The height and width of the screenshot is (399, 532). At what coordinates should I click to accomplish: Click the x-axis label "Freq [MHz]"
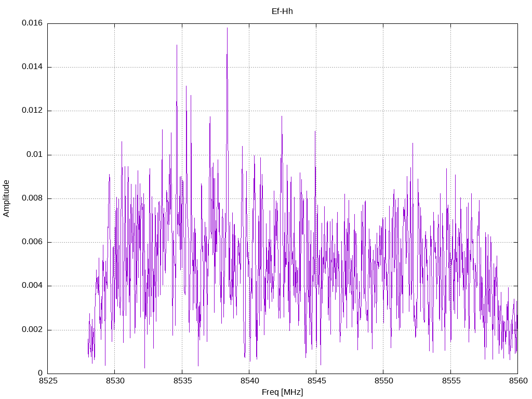[x=282, y=392]
